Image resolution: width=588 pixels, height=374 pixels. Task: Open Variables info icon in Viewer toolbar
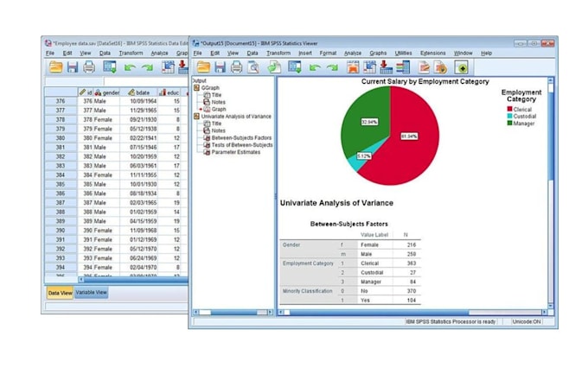[x=403, y=67]
